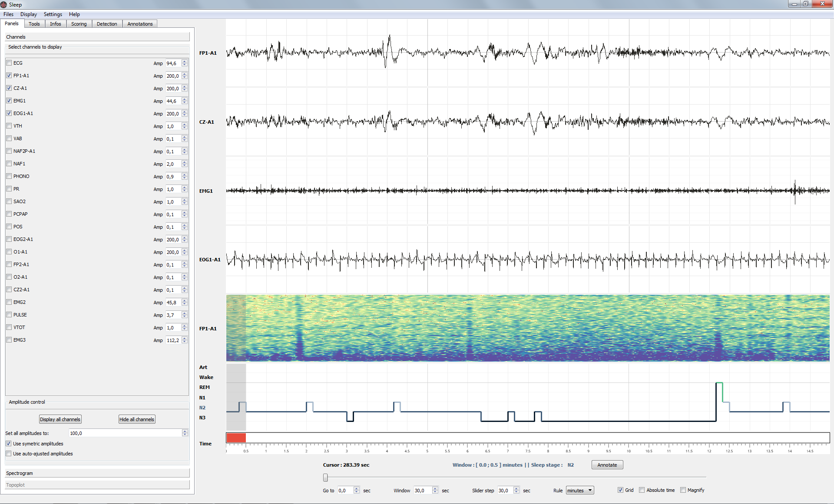Enable Absolute time checkbox
The width and height of the screenshot is (834, 504).
pyautogui.click(x=642, y=490)
